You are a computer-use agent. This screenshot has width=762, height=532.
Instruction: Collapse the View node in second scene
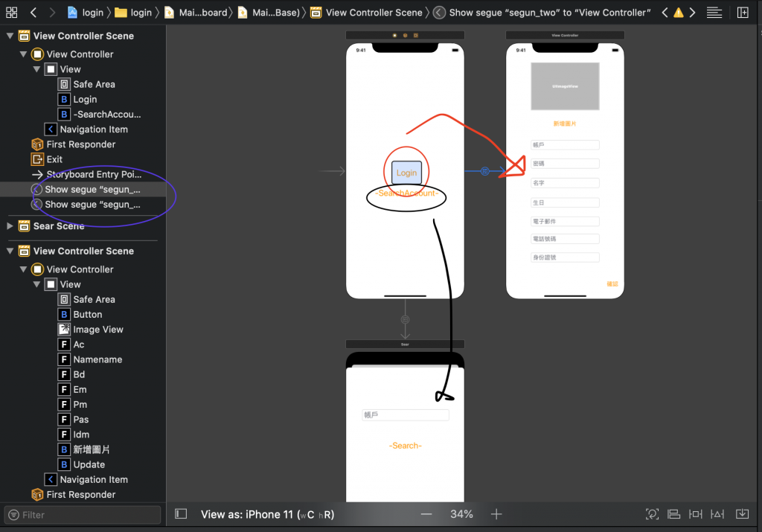[37, 284]
